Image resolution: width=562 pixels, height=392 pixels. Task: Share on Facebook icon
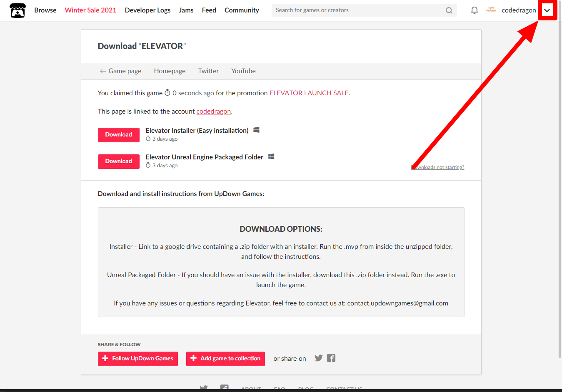331,358
